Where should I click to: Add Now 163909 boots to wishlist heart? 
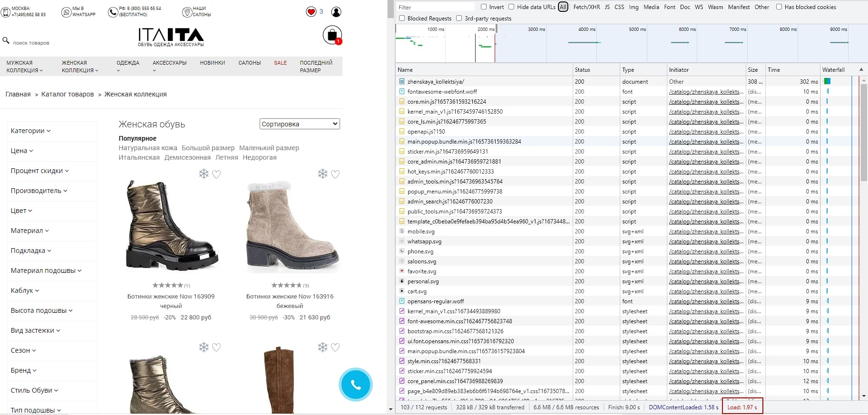(x=216, y=174)
